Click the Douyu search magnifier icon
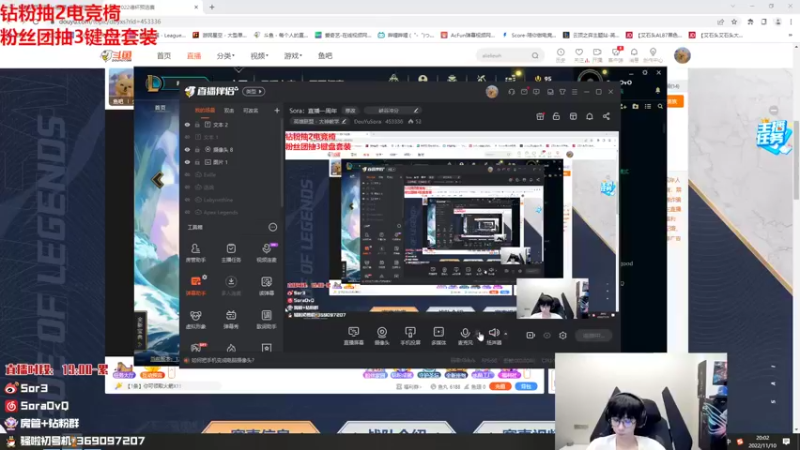 click(535, 56)
